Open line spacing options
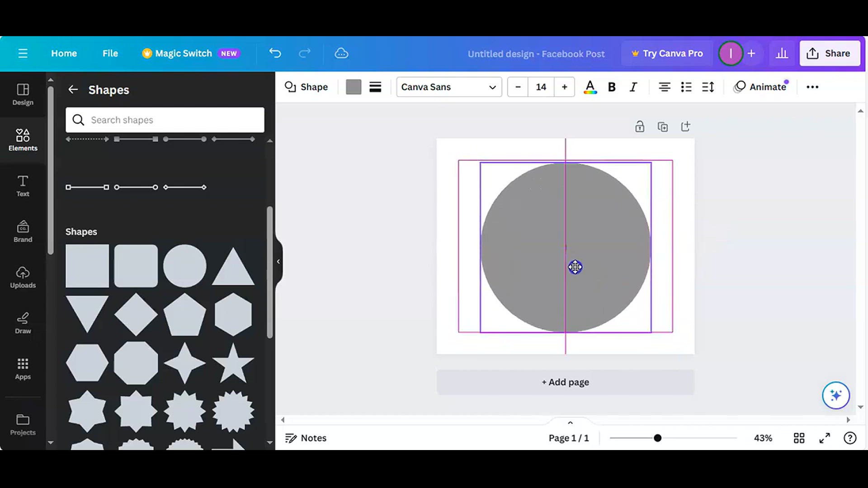The height and width of the screenshot is (488, 868). tap(708, 87)
